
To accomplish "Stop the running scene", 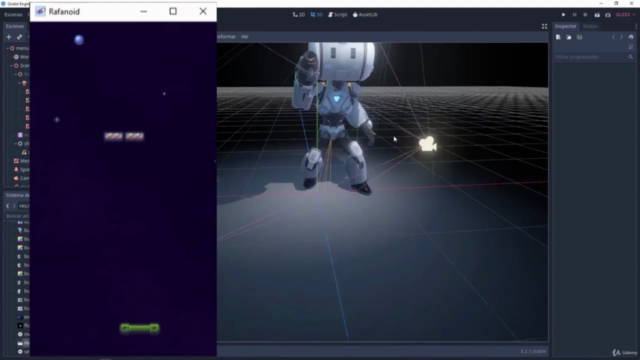I will (x=585, y=15).
